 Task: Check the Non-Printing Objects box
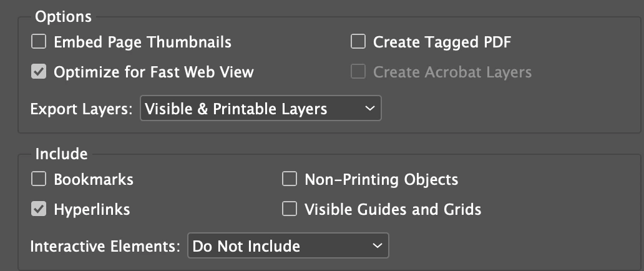point(289,180)
